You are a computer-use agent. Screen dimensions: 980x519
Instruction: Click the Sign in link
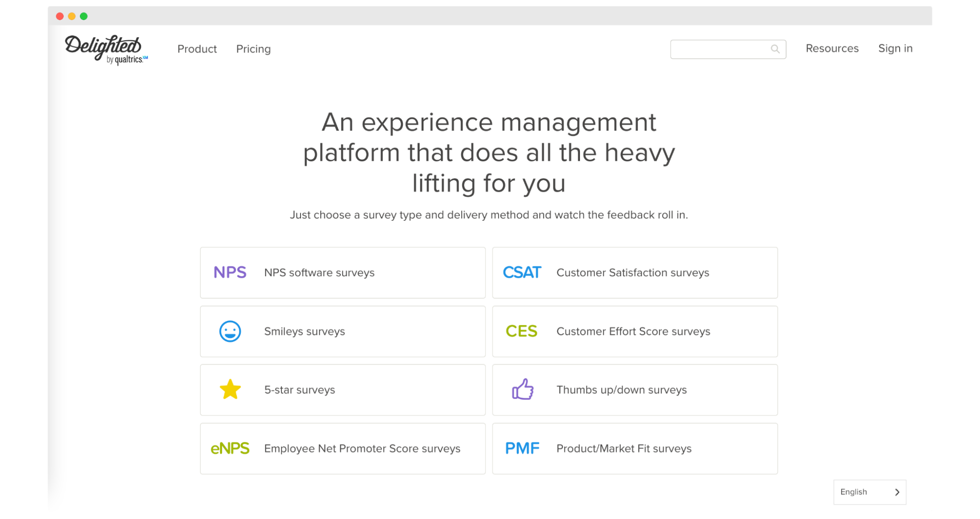[x=895, y=49]
